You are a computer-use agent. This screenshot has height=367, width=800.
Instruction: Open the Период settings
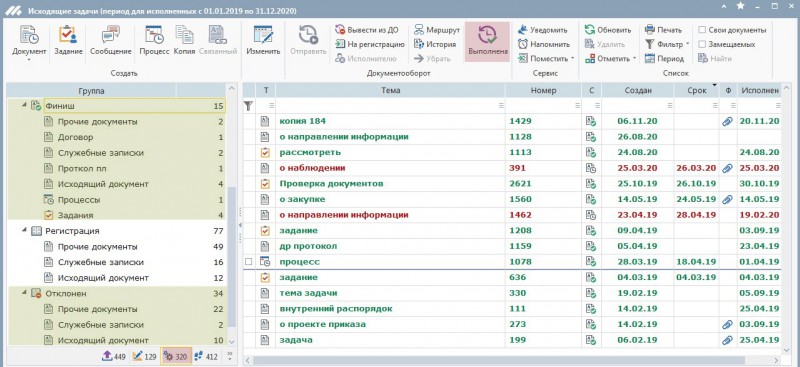(x=664, y=59)
